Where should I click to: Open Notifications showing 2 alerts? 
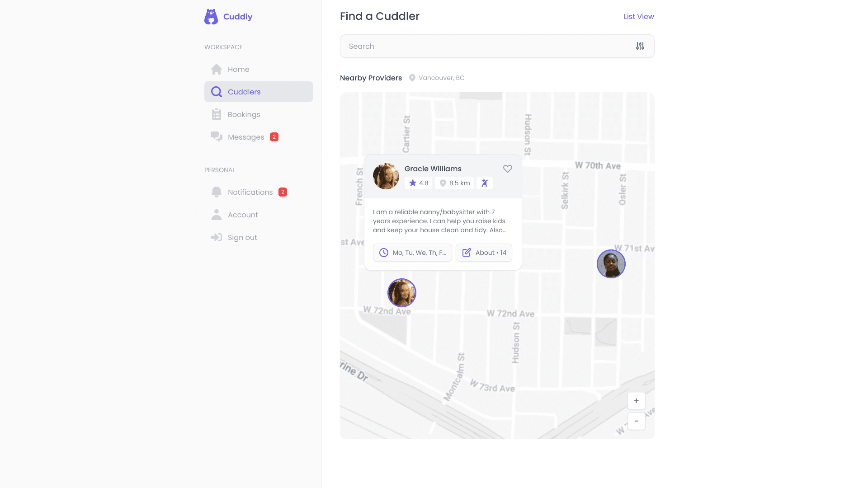(x=250, y=192)
